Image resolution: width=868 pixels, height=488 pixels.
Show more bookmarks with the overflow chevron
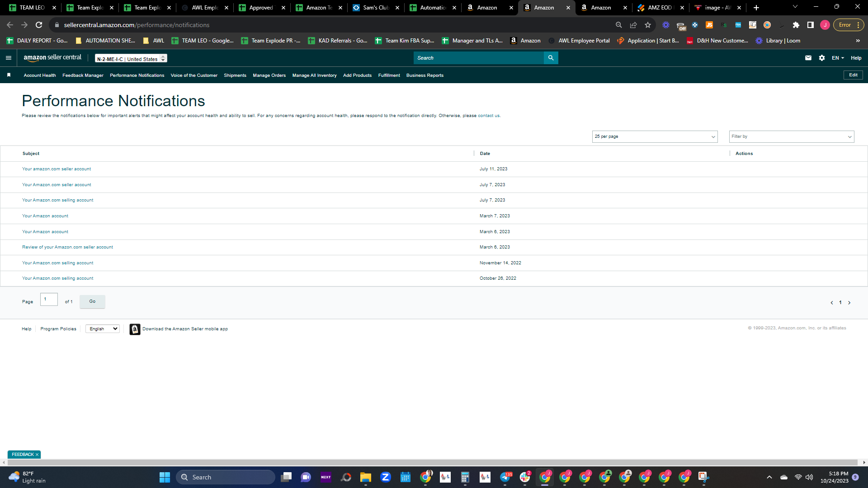tap(858, 41)
